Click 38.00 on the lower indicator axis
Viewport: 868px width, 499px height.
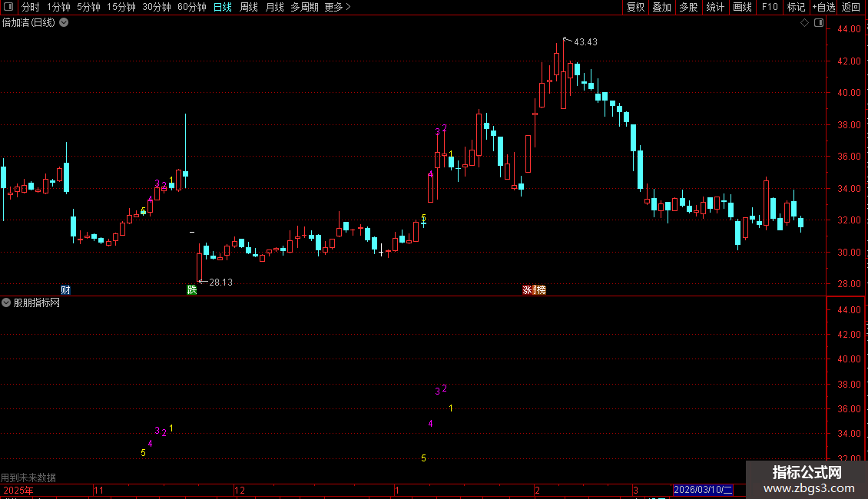[849, 385]
